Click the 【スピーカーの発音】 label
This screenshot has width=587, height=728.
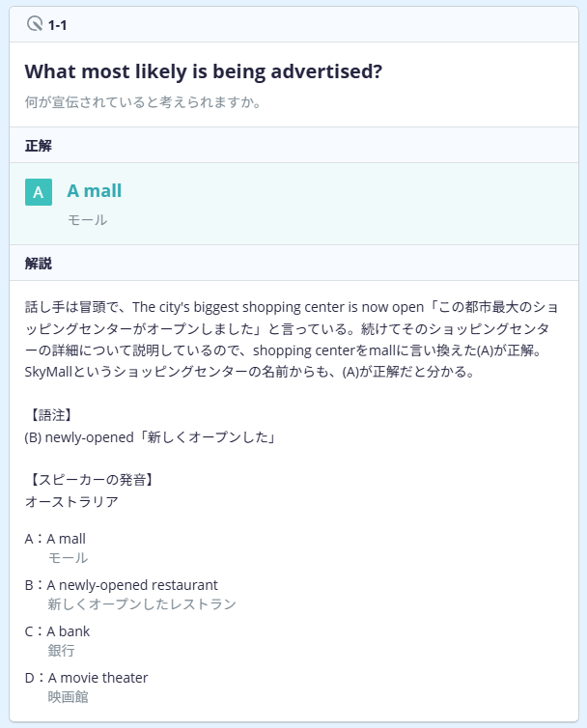[90, 479]
